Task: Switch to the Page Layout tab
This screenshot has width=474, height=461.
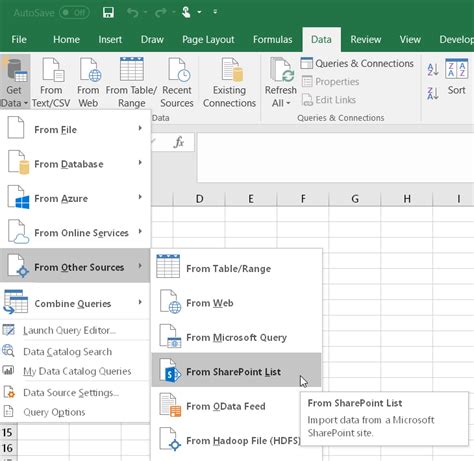Action: tap(208, 40)
